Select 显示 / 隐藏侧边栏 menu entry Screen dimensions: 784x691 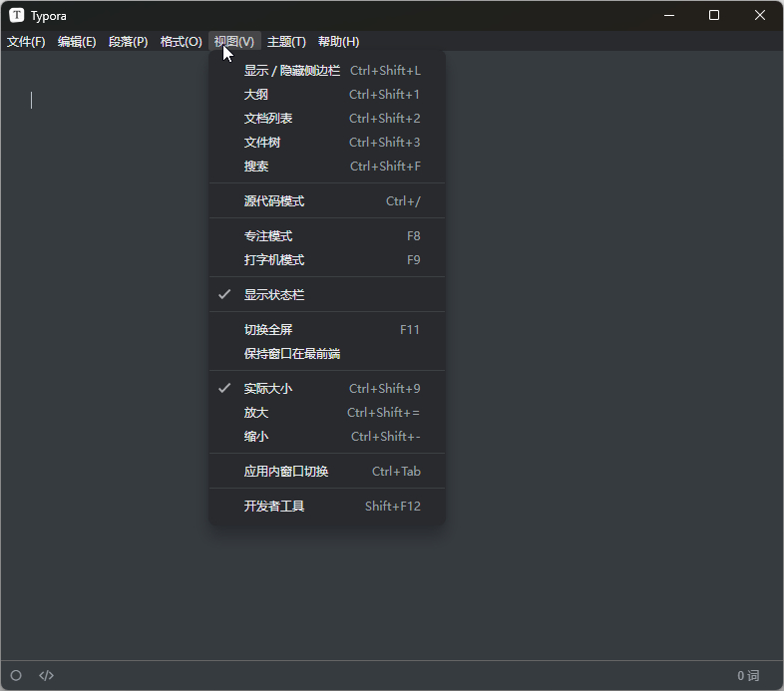coord(327,71)
